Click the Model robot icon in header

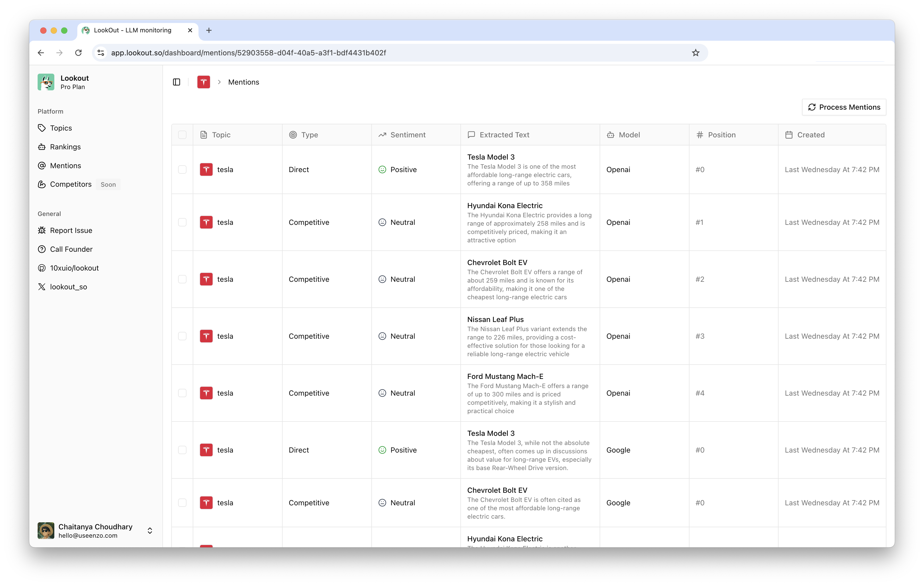610,135
